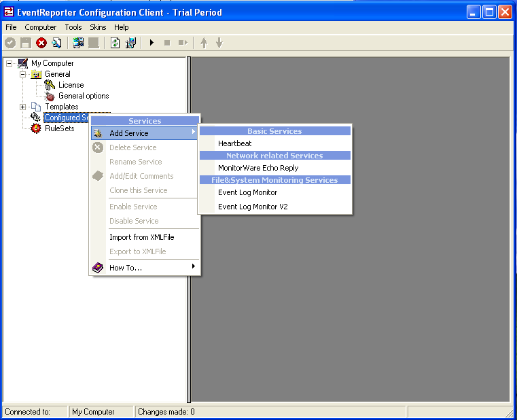Select the License tree item
Viewport: 517px width, 420px height.
click(71, 85)
